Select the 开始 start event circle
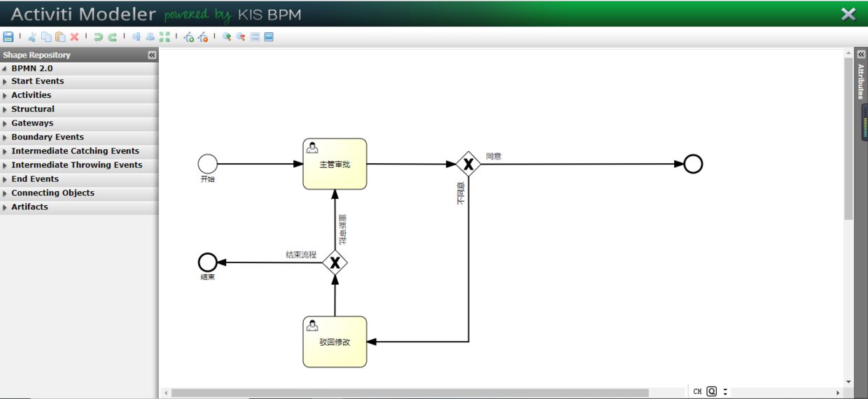This screenshot has width=868, height=399. [x=208, y=164]
